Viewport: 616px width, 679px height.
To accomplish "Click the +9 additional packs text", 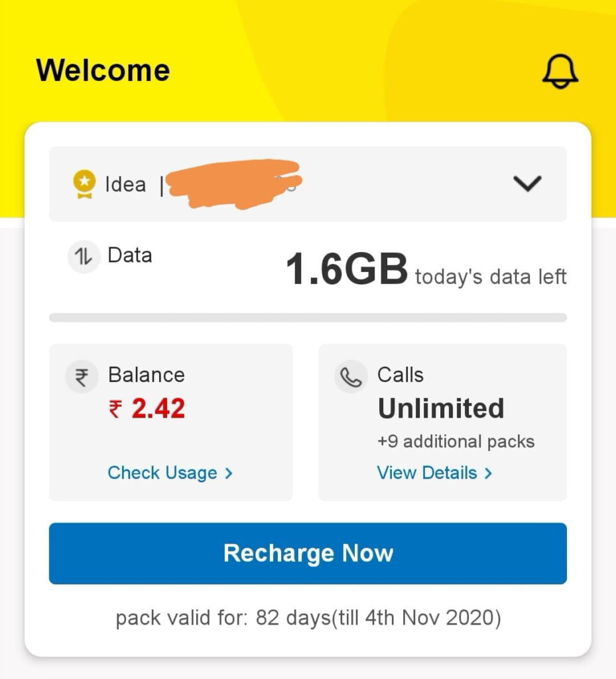I will (x=456, y=442).
